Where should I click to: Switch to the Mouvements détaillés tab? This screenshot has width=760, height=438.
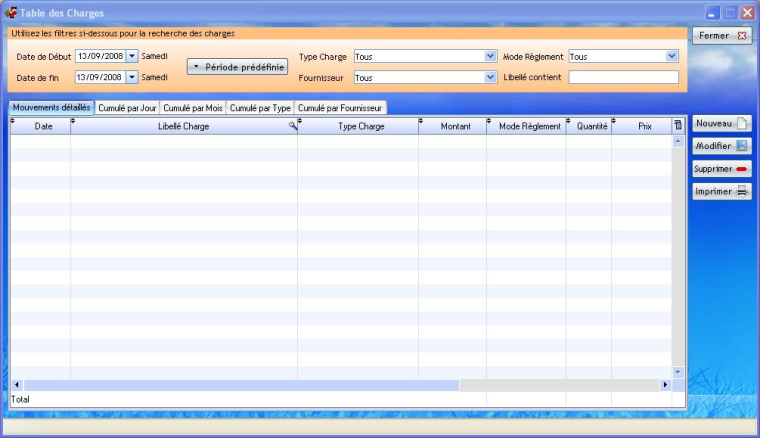(x=51, y=108)
